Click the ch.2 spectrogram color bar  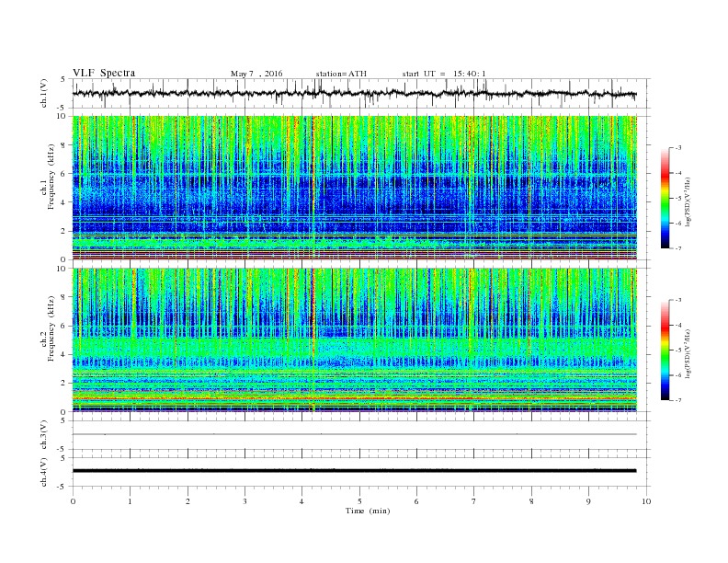665,350
